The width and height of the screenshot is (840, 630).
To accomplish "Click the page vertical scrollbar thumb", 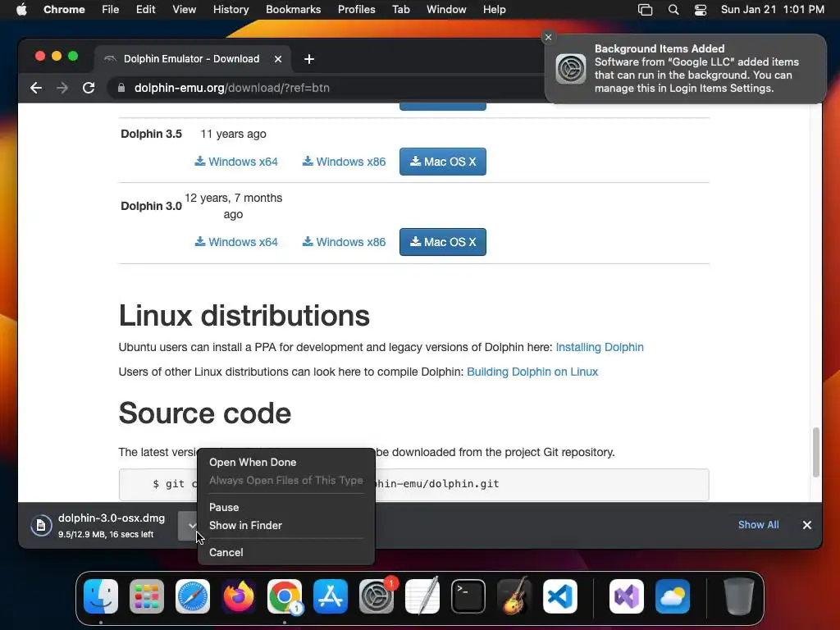I will tap(816, 452).
